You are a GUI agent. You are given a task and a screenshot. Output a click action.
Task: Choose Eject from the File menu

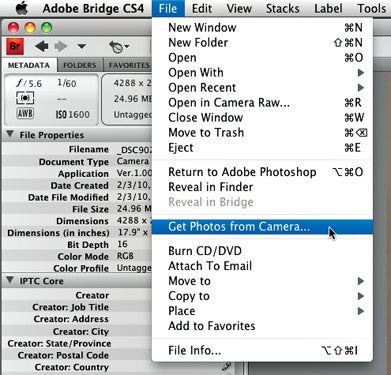[x=262, y=147]
